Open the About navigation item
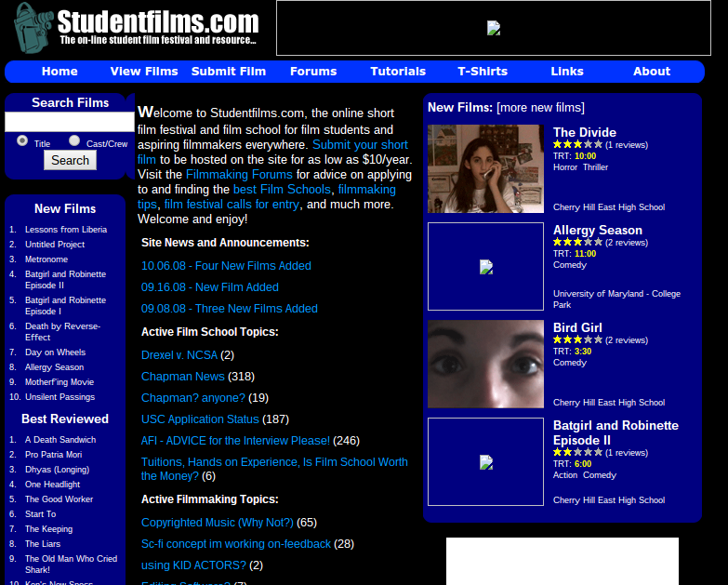The image size is (728, 585). click(x=652, y=72)
